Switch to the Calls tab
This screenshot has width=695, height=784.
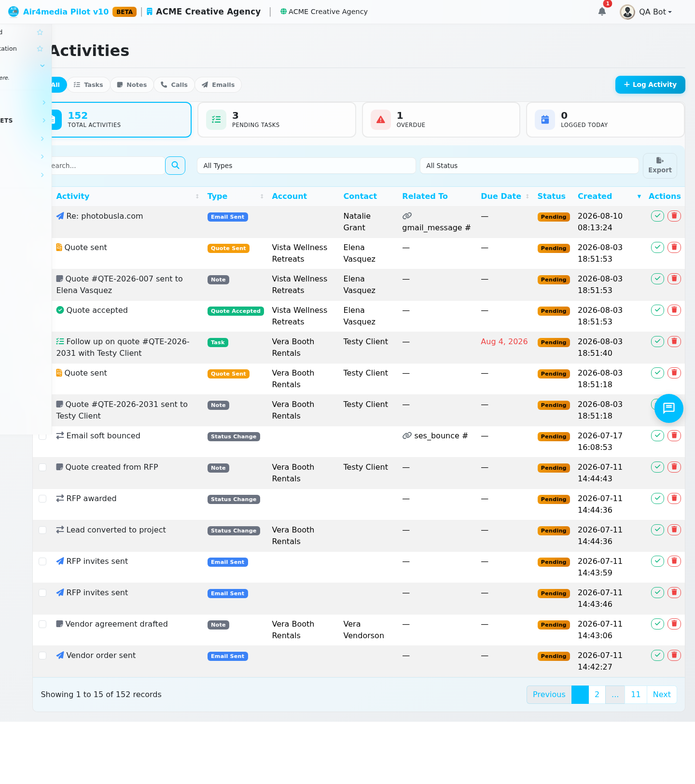pyautogui.click(x=174, y=84)
